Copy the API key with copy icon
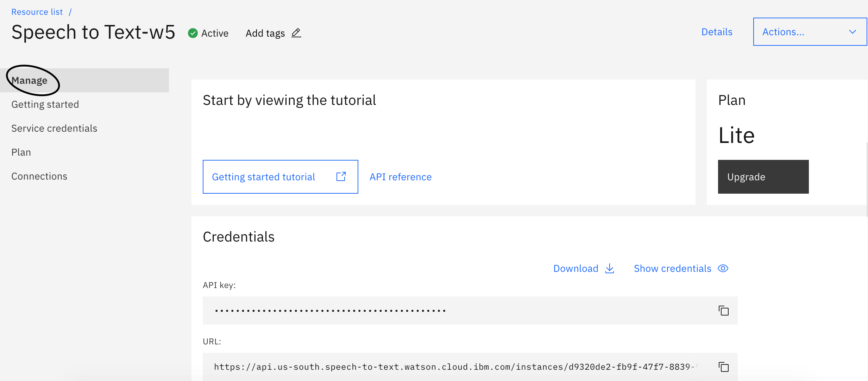The width and height of the screenshot is (868, 381). [x=723, y=311]
